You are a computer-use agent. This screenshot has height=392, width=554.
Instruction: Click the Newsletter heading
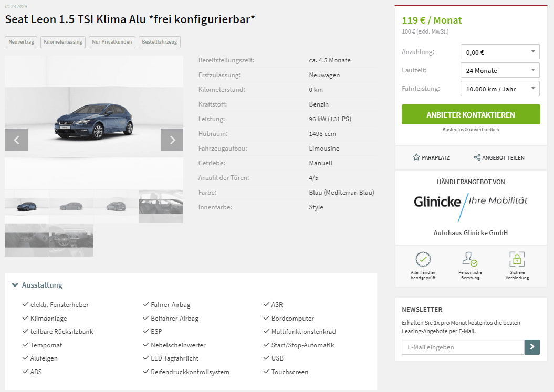[x=422, y=310]
